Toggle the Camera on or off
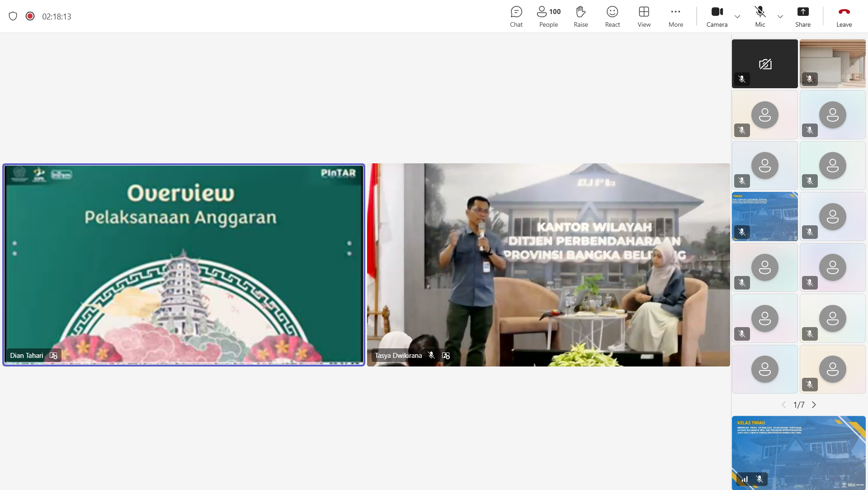This screenshot has height=490, width=868. pos(717,17)
